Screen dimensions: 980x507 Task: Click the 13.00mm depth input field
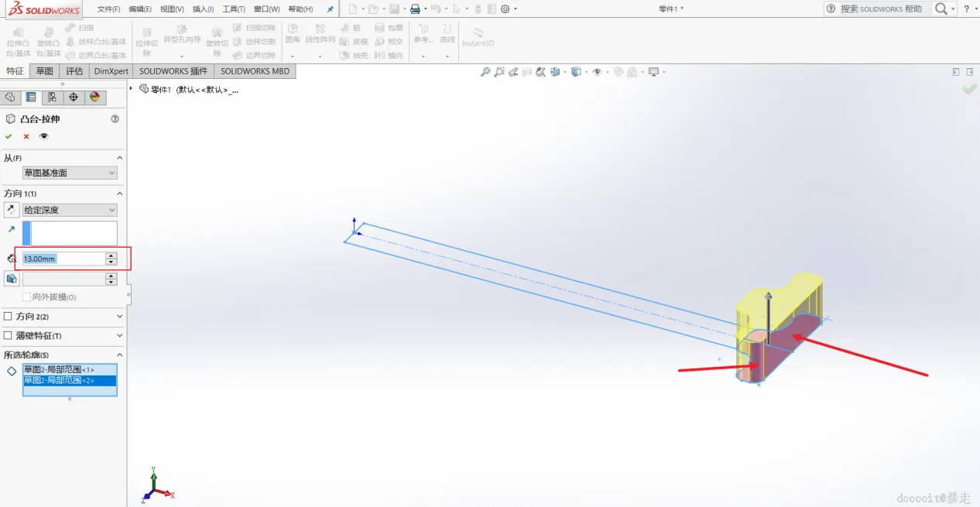[64, 259]
